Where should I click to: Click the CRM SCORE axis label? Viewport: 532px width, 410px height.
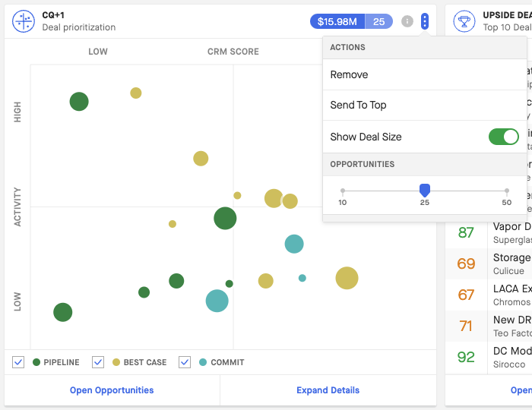click(233, 52)
